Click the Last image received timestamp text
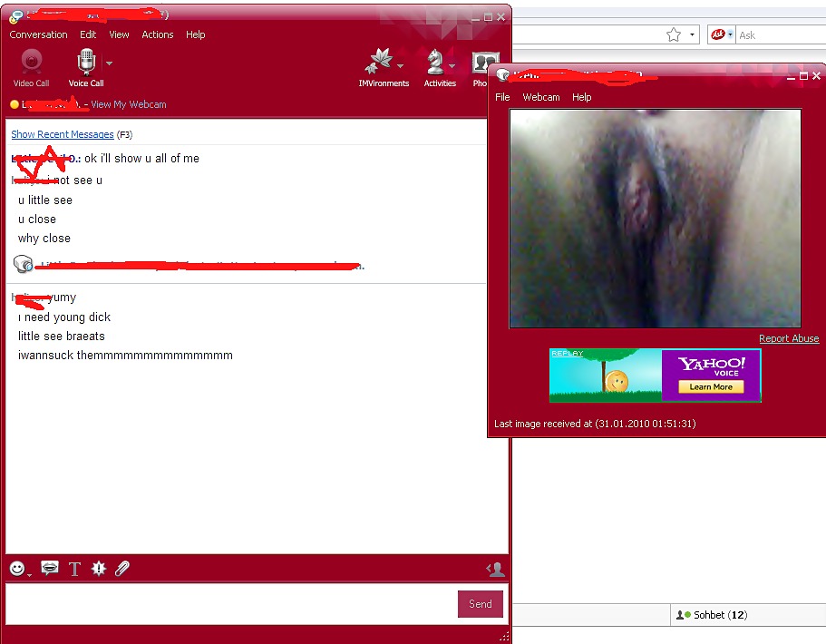 (595, 424)
